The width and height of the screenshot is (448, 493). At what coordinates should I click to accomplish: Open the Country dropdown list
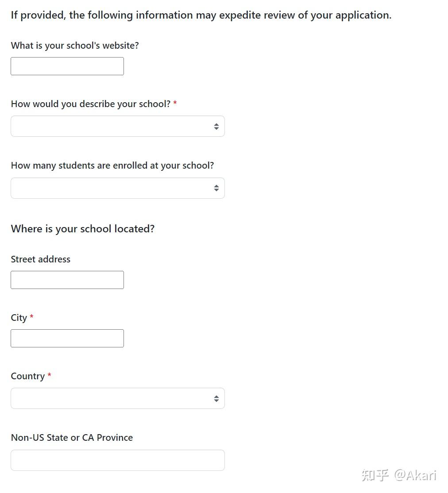(x=118, y=398)
